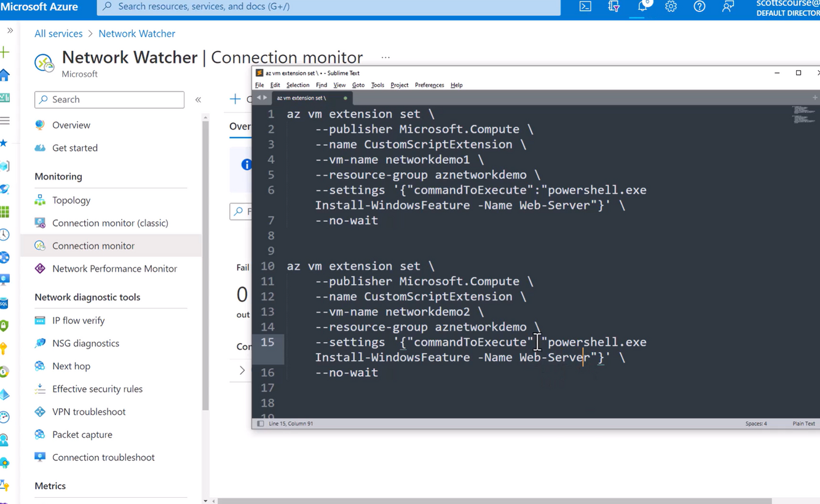Screen dimensions: 820x504
Task: Click the '--resource-group aznetworkdemo' text on line 5
Action: tap(421, 175)
